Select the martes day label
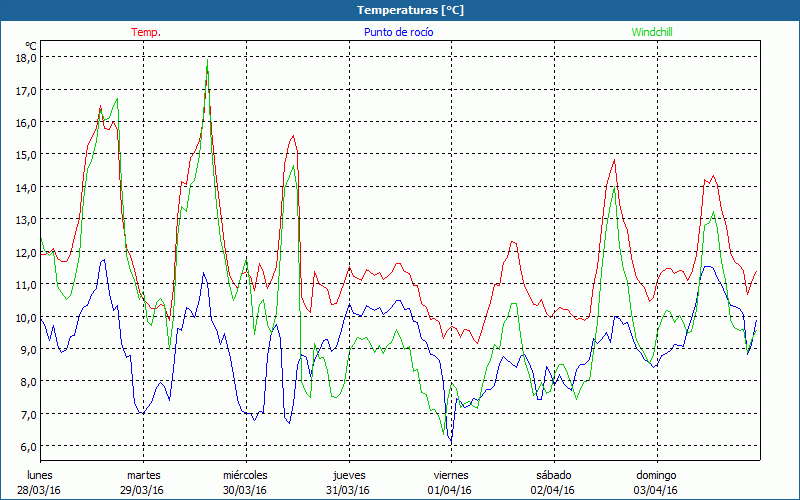Image resolution: width=800 pixels, height=500 pixels. (x=143, y=475)
